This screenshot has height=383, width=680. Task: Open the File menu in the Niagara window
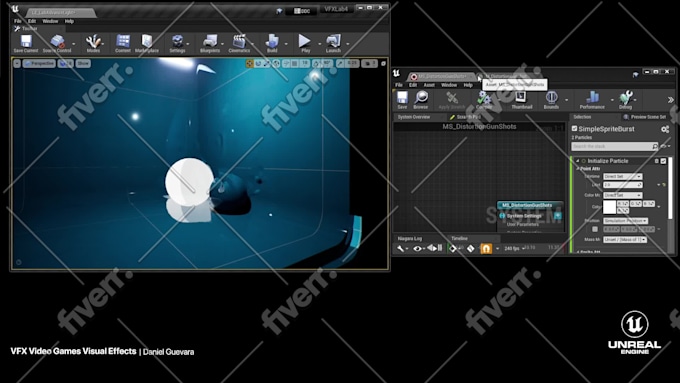(399, 85)
